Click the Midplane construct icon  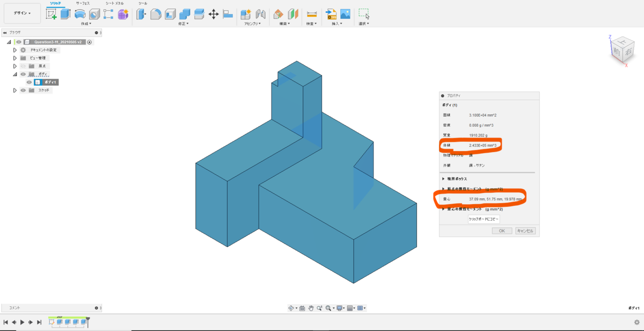(x=292, y=15)
